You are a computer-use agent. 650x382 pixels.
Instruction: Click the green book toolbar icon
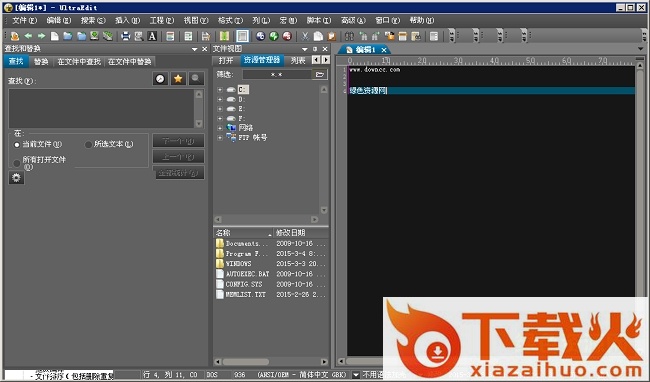[x=224, y=36]
